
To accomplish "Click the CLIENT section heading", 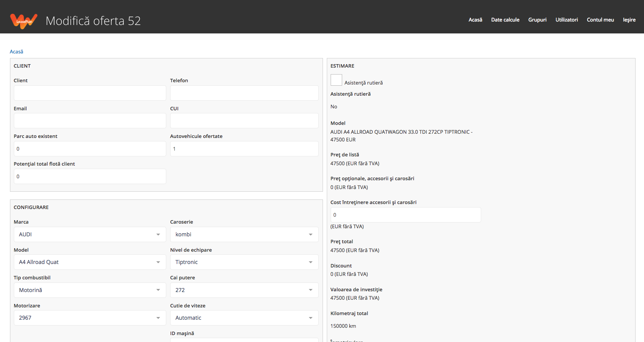I will 22,66.
